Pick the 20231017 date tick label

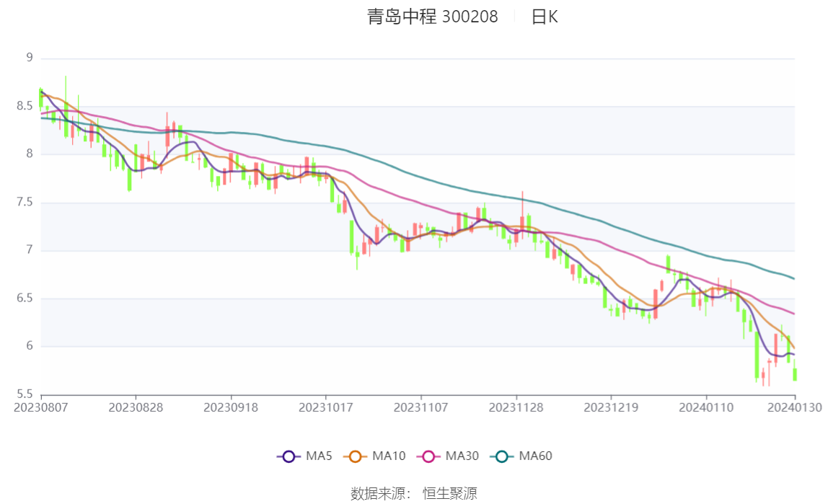[x=326, y=407]
